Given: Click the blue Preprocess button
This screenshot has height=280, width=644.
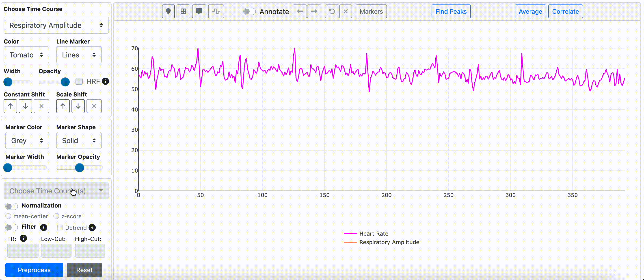Looking at the screenshot, I should click(34, 270).
